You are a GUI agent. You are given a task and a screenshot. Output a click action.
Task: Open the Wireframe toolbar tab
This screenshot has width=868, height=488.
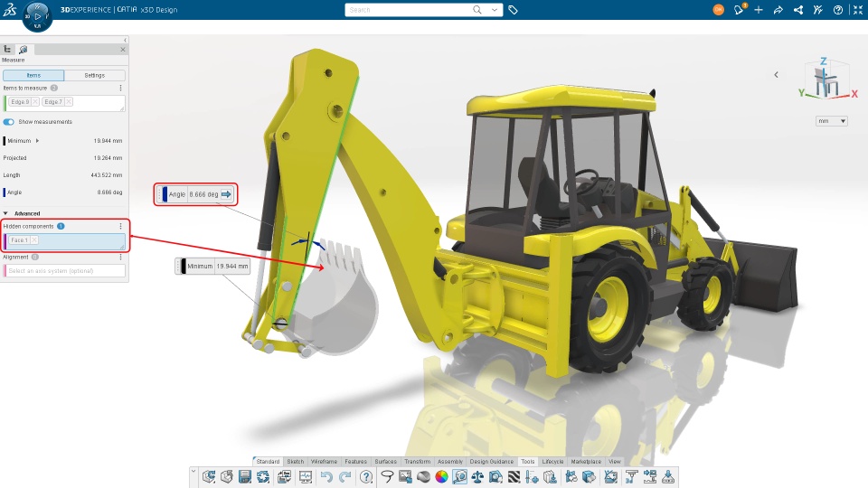pyautogui.click(x=324, y=462)
